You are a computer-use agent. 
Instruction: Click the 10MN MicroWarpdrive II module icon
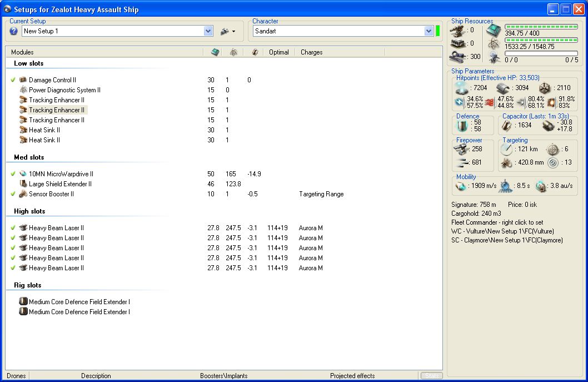23,173
